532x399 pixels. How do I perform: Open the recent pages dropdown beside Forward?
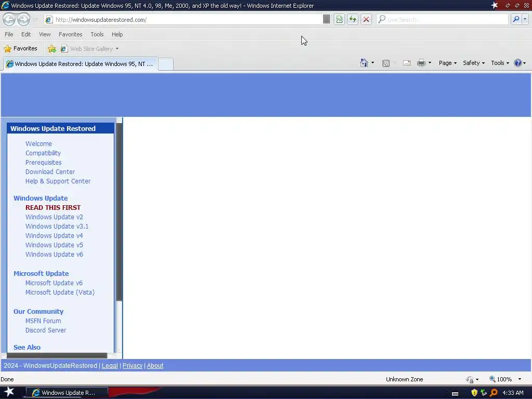35,20
